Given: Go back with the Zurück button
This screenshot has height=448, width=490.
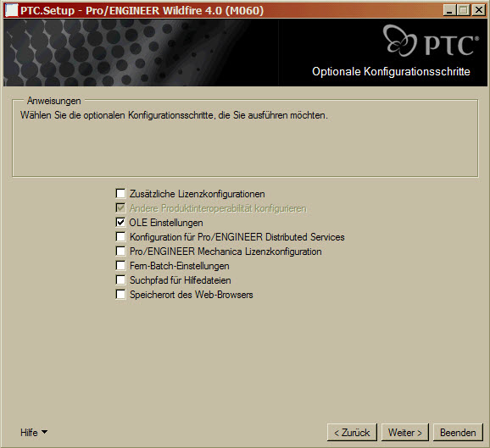Looking at the screenshot, I should coord(352,433).
